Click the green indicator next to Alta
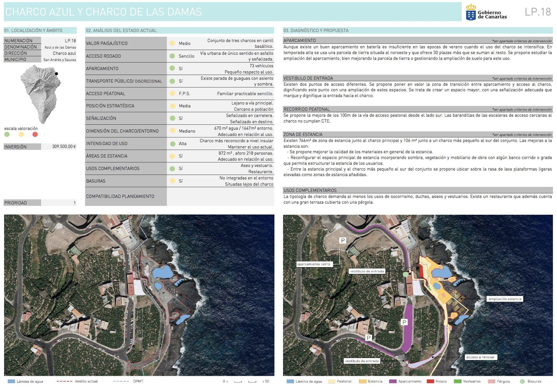Image resolution: width=557 pixels, height=392 pixels. 173,144
